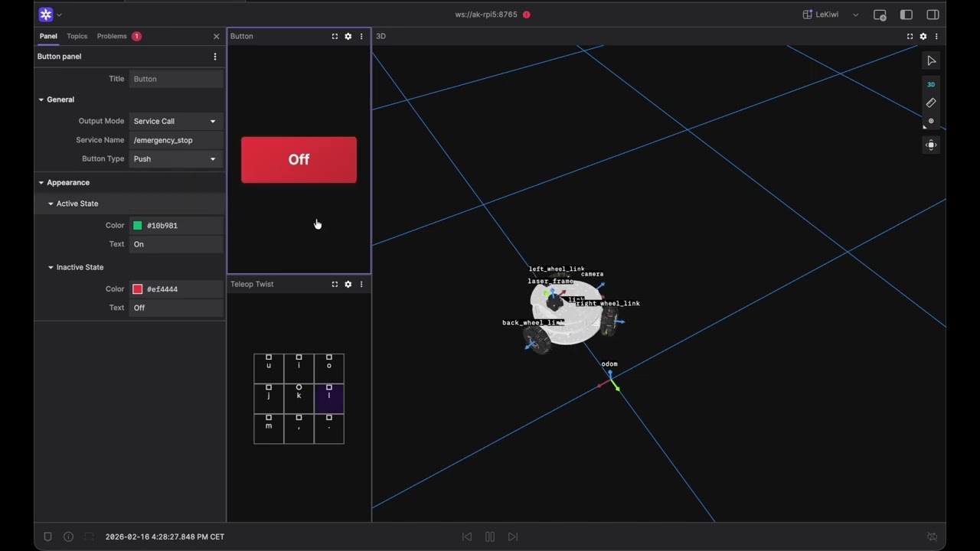Image resolution: width=980 pixels, height=551 pixels.
Task: Edit the Service Name field
Action: 176,140
